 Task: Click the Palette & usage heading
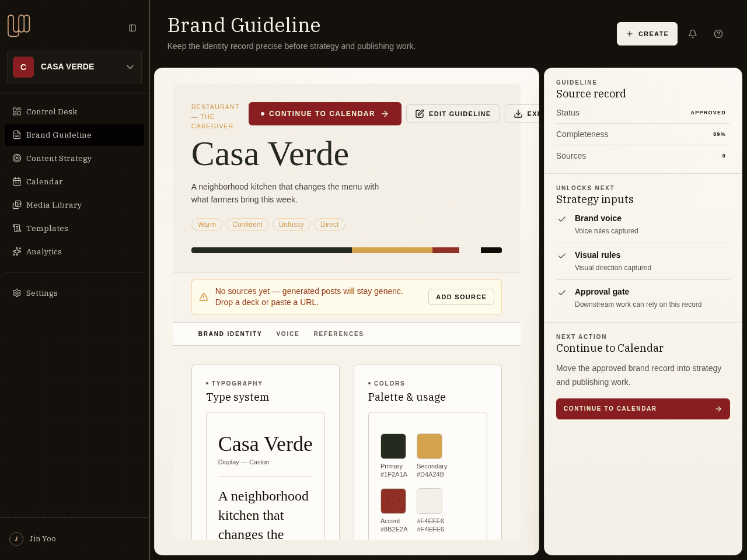(x=407, y=397)
